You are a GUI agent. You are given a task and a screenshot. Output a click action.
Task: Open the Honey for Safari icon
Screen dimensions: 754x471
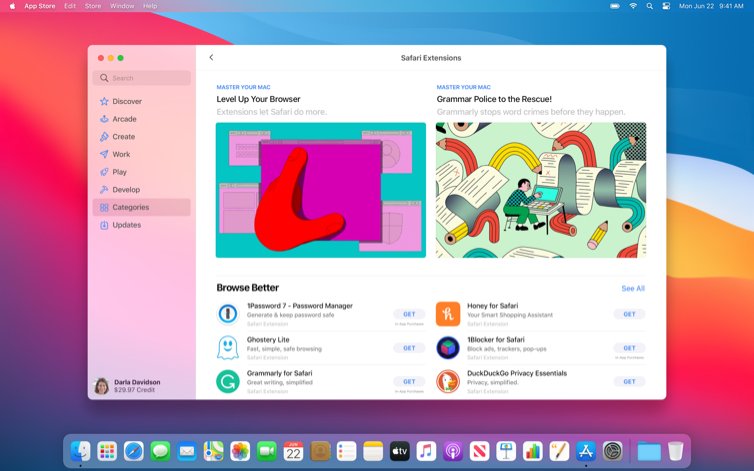(448, 314)
